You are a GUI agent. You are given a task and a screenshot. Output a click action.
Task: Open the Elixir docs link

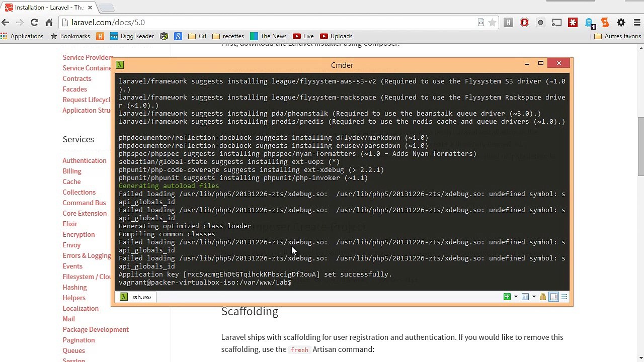click(x=70, y=224)
